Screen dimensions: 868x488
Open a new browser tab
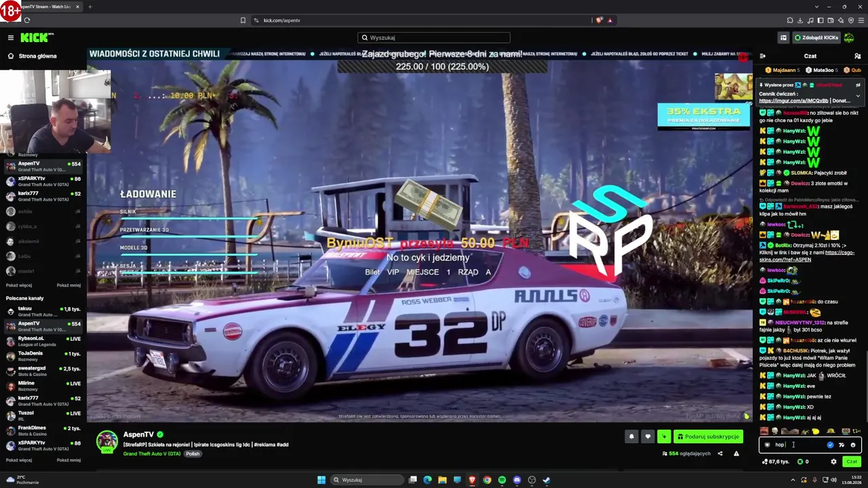(90, 7)
